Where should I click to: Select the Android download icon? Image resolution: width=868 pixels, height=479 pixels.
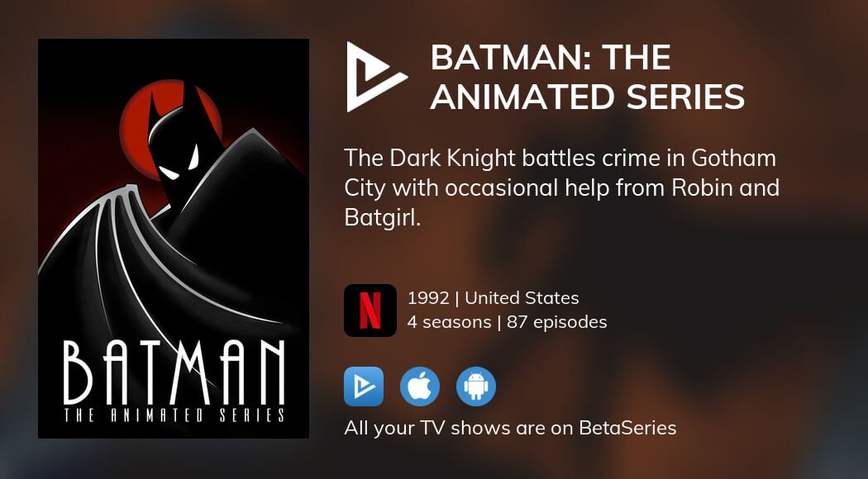[476, 387]
